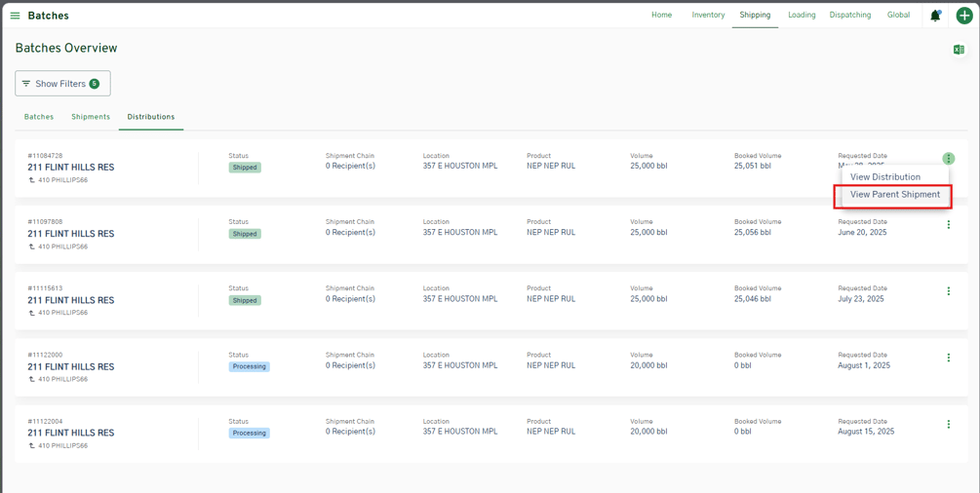Close the three-dot menu on distribution #11084728
980x493 pixels.
coord(948,159)
